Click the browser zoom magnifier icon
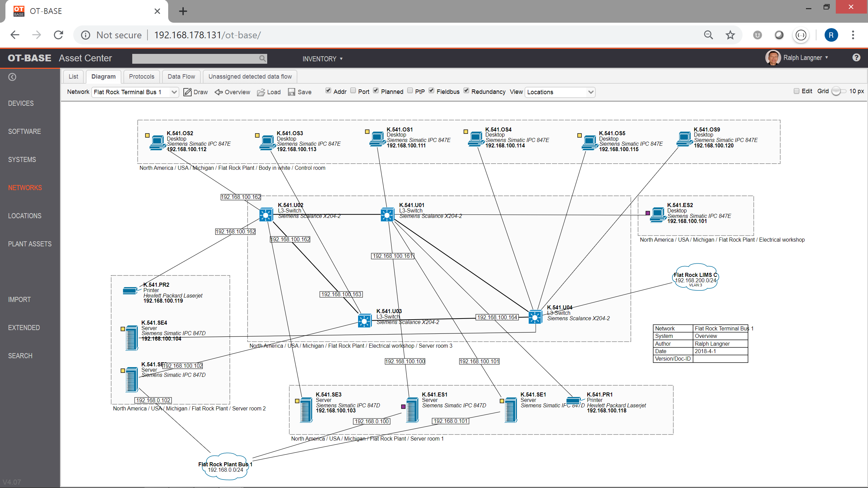 tap(708, 35)
